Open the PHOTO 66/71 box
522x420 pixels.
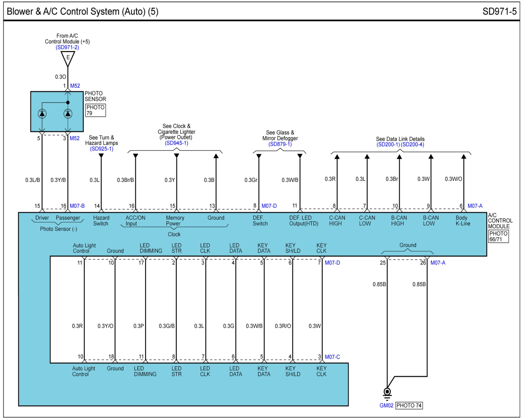coord(498,236)
